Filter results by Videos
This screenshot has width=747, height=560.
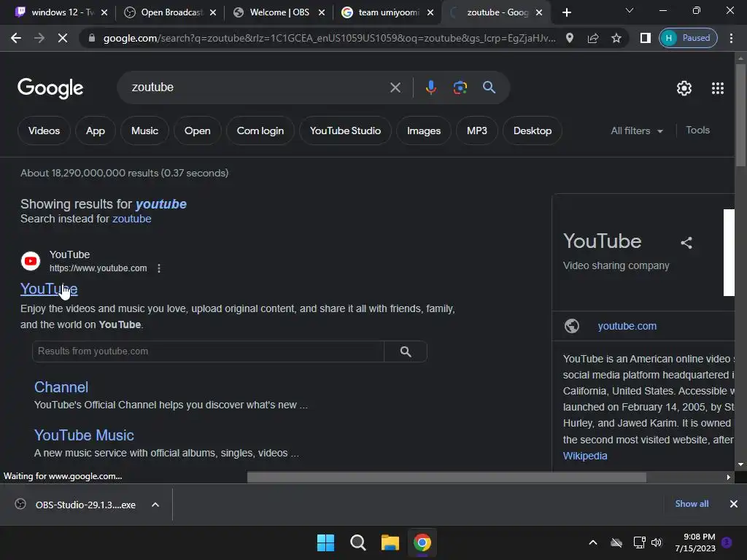coord(44,131)
